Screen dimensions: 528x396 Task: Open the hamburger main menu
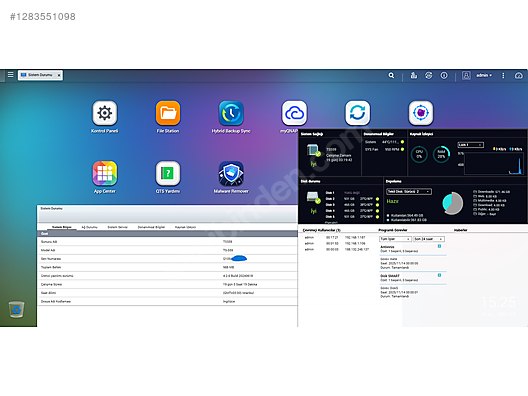[10, 75]
